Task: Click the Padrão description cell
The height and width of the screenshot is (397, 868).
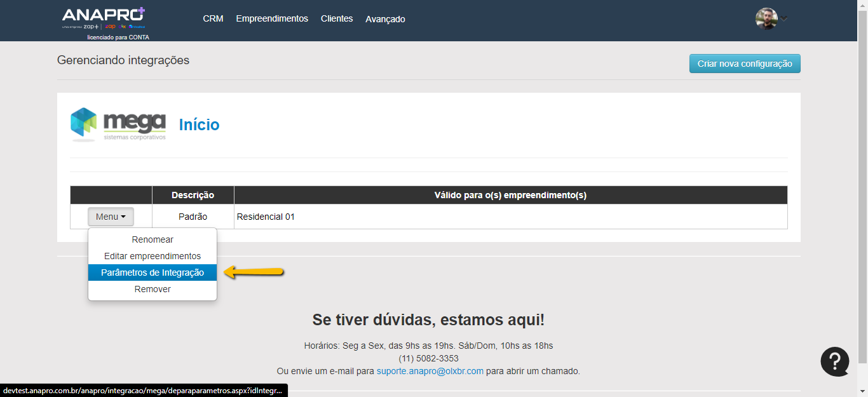Action: (x=193, y=217)
